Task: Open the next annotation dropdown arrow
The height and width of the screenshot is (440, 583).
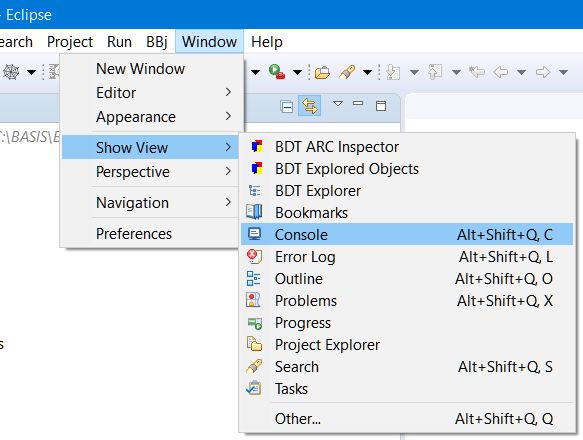Action: pyautogui.click(x=414, y=72)
